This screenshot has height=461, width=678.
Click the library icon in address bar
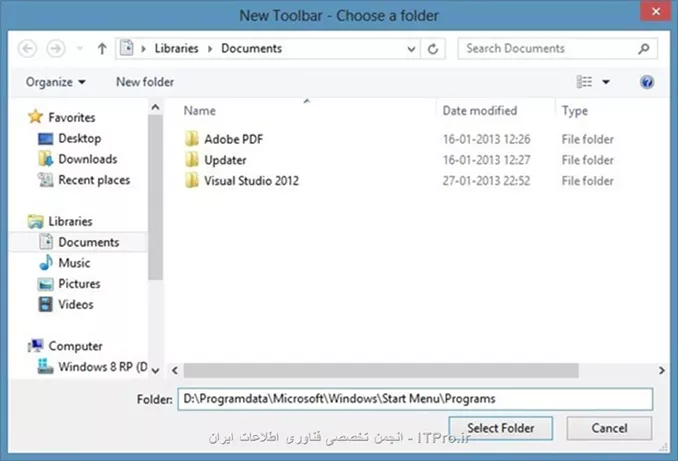point(127,48)
